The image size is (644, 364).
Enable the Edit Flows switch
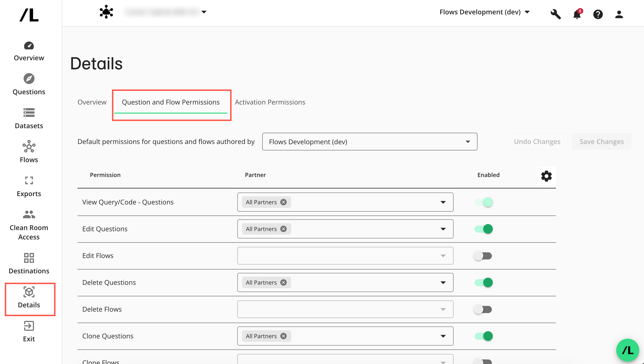[483, 256]
